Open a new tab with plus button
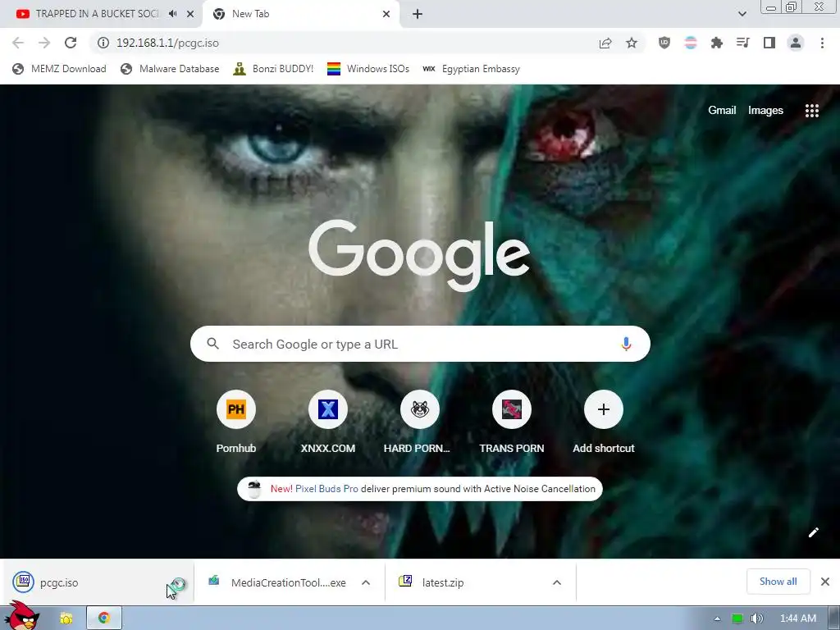 pyautogui.click(x=418, y=14)
